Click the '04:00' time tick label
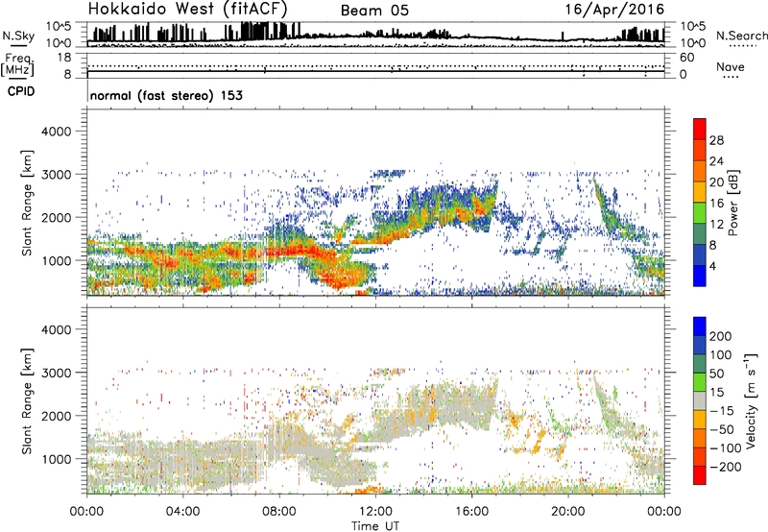768x532 pixels. 183,512
